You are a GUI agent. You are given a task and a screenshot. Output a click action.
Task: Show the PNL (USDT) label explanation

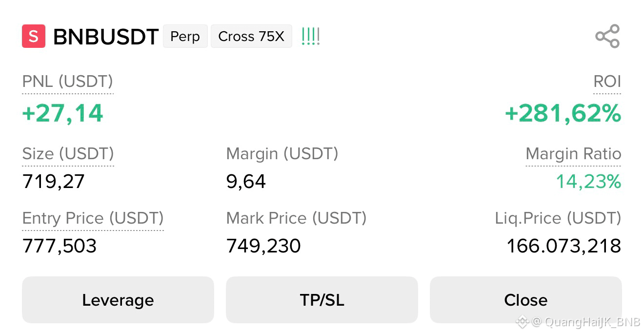(68, 82)
